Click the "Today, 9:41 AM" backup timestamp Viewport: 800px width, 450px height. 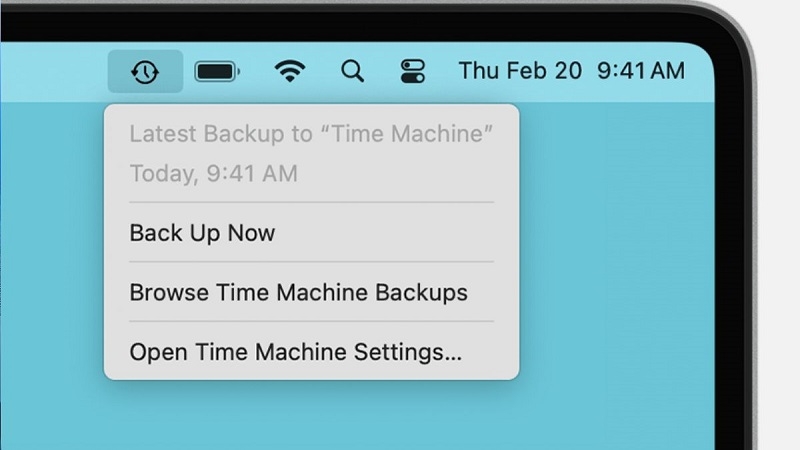coord(213,174)
